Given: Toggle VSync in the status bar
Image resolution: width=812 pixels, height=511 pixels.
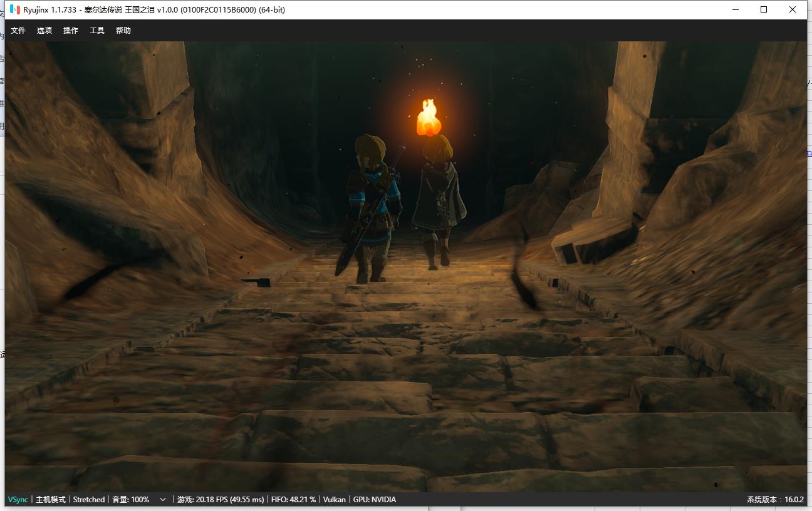Looking at the screenshot, I should click(x=18, y=499).
